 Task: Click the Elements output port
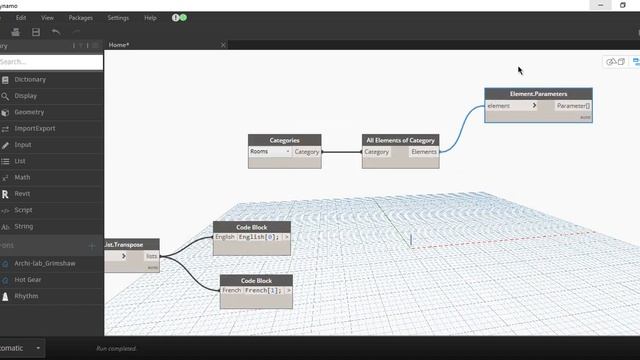click(424, 152)
